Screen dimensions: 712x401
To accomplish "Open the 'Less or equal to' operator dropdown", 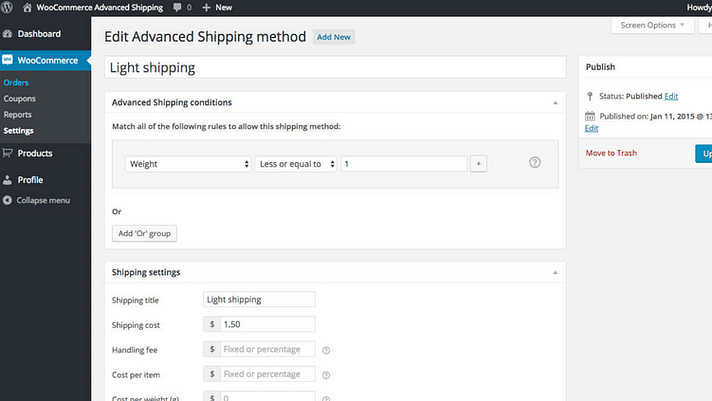I will point(296,163).
